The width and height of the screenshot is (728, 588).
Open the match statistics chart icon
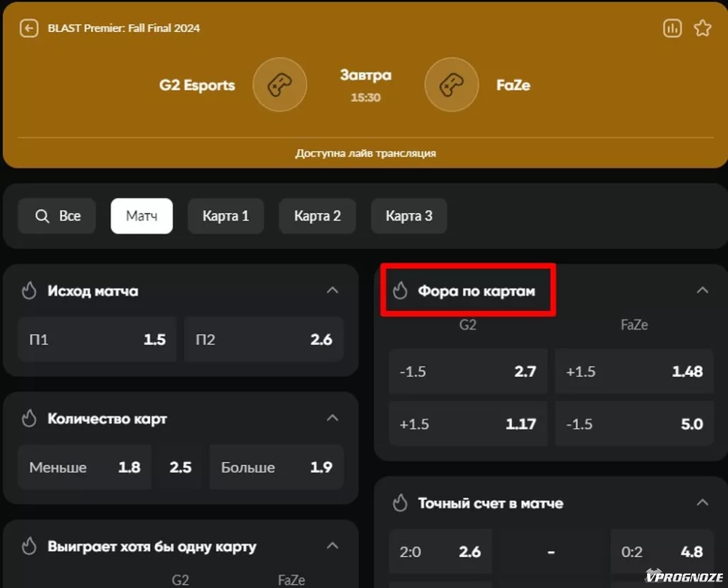[671, 28]
